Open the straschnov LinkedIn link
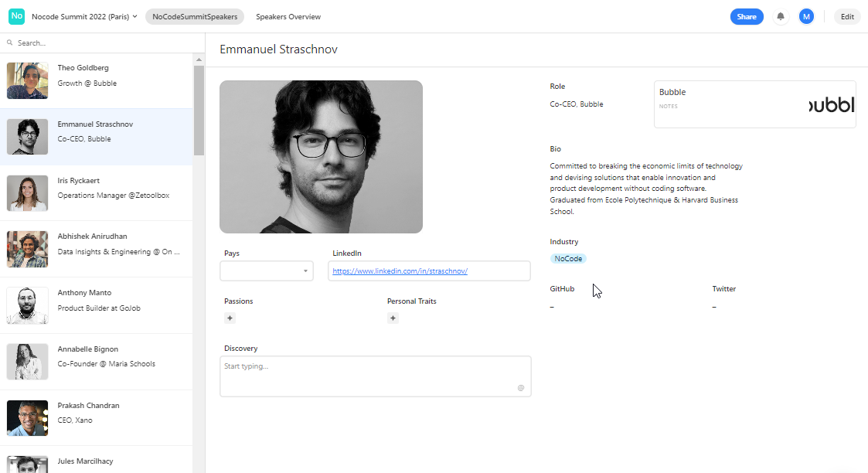This screenshot has height=473, width=868. 400,271
